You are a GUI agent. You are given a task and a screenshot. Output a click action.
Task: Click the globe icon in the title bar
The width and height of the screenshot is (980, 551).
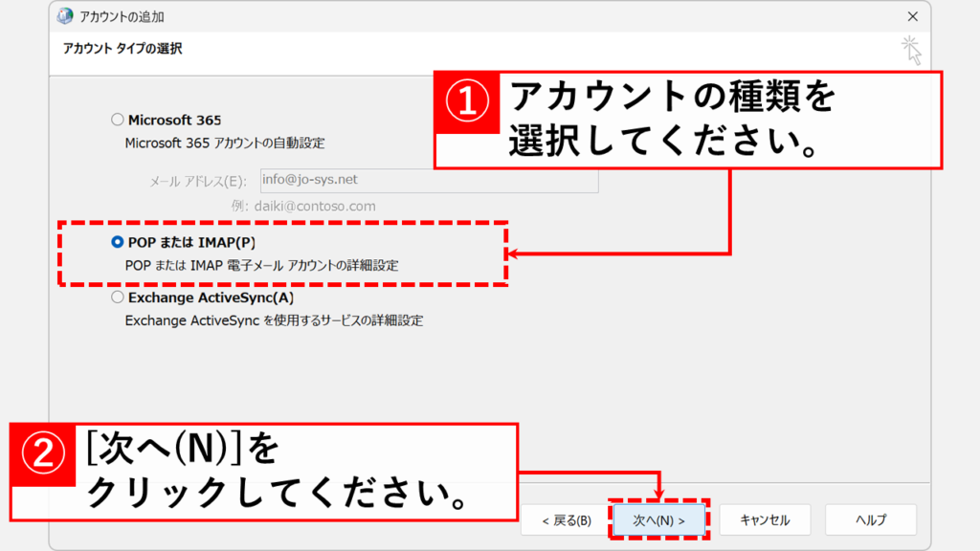click(65, 16)
